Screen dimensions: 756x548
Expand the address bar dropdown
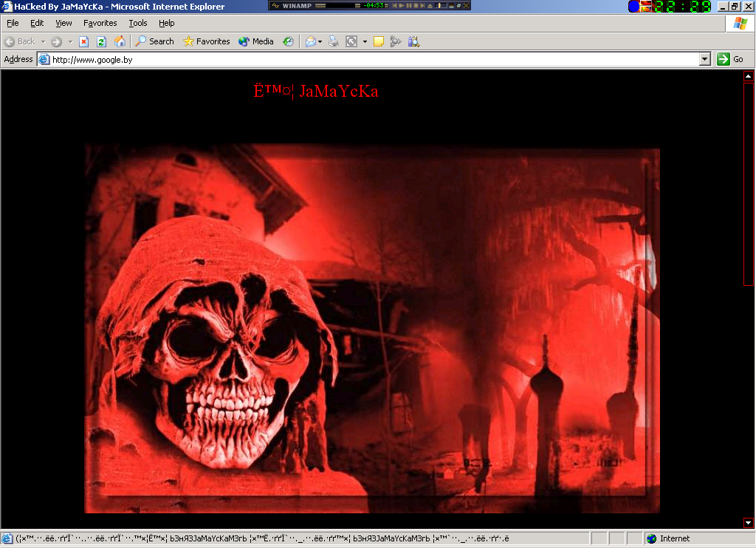point(704,59)
